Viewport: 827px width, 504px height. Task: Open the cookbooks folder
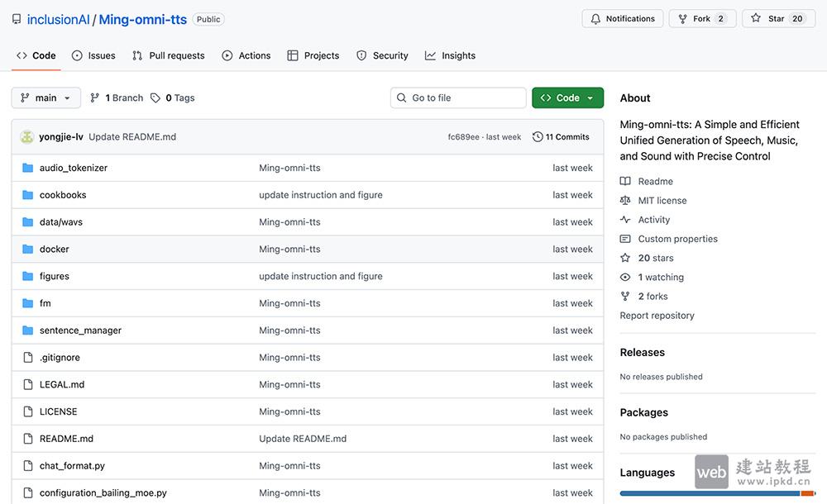63,195
